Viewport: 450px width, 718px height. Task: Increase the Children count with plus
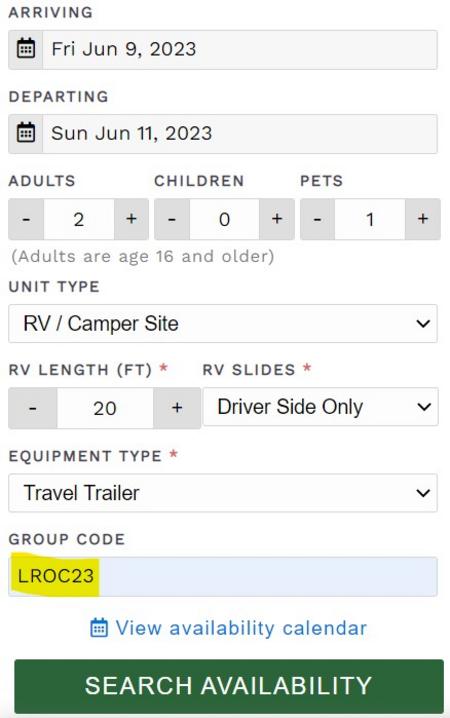coord(277,219)
